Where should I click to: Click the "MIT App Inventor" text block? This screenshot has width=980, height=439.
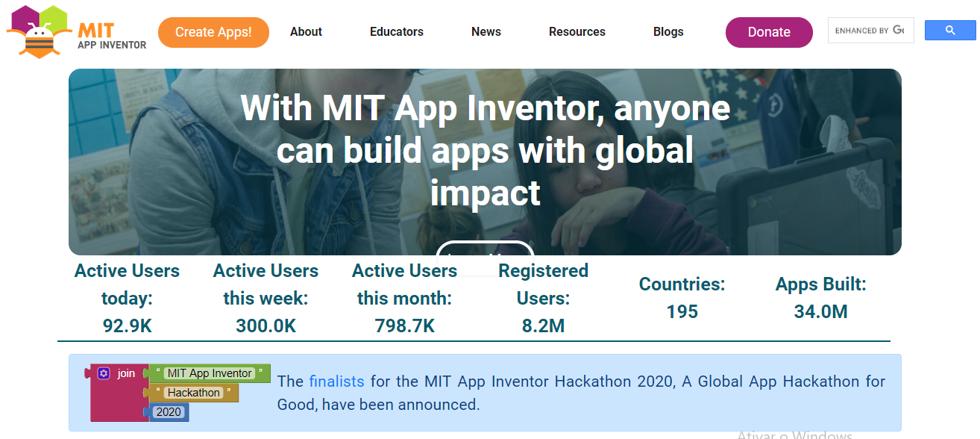pos(210,373)
